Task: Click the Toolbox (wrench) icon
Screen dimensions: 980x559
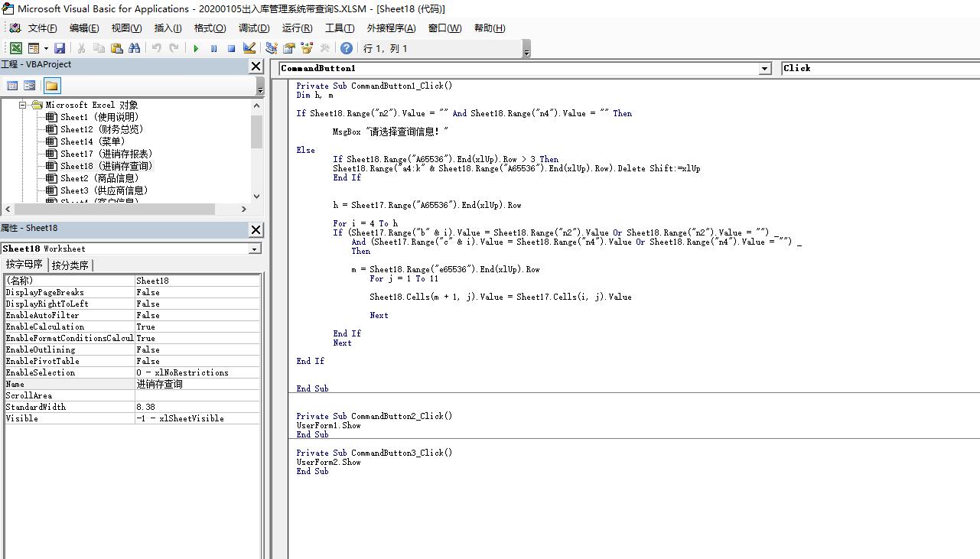Action: point(324,48)
